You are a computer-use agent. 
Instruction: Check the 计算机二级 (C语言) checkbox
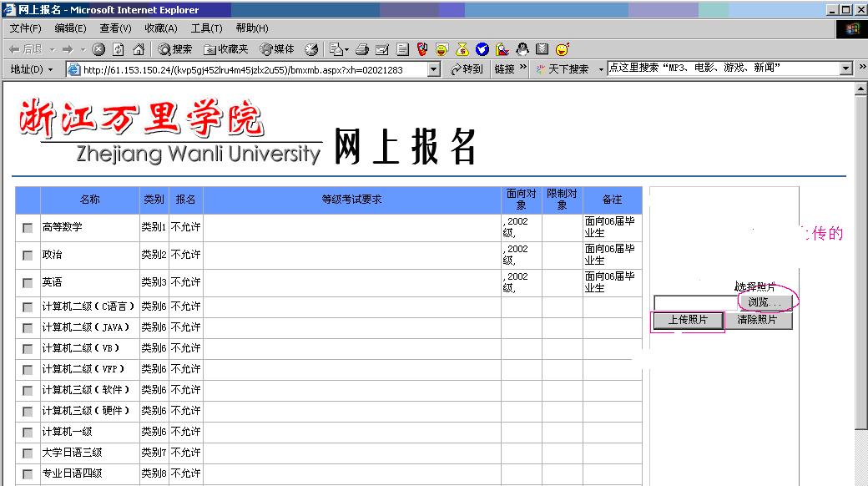click(x=27, y=307)
